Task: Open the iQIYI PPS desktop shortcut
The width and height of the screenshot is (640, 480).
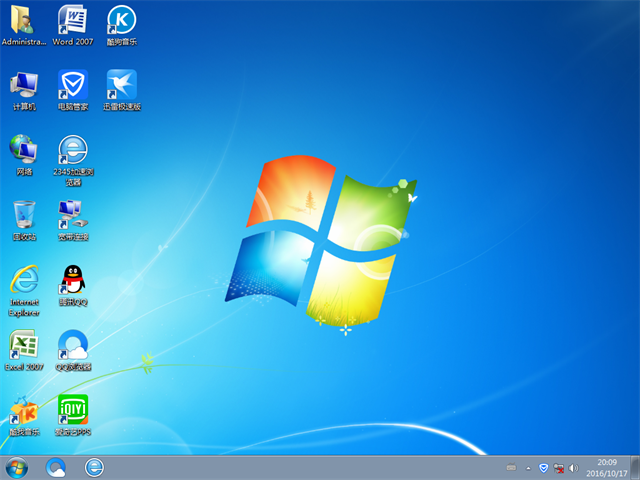Action: point(72,410)
